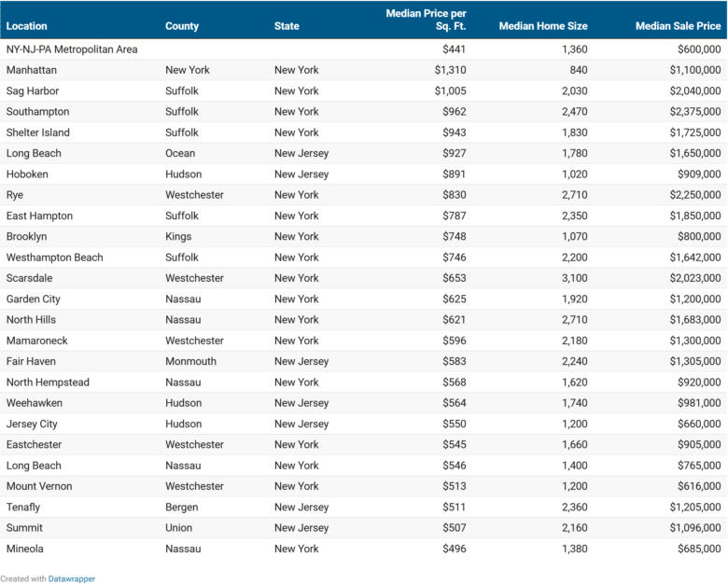Click the Hoboken location cell
The width and height of the screenshot is (728, 585).
point(27,174)
